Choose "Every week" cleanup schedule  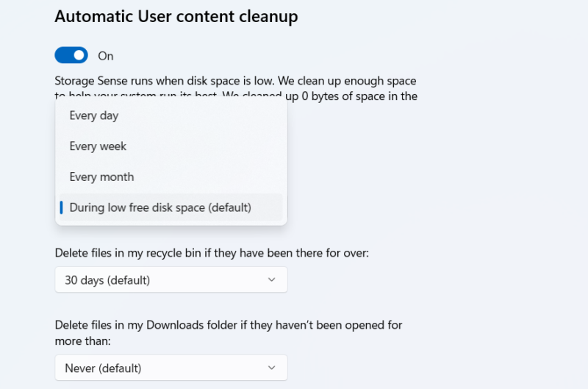click(x=98, y=146)
